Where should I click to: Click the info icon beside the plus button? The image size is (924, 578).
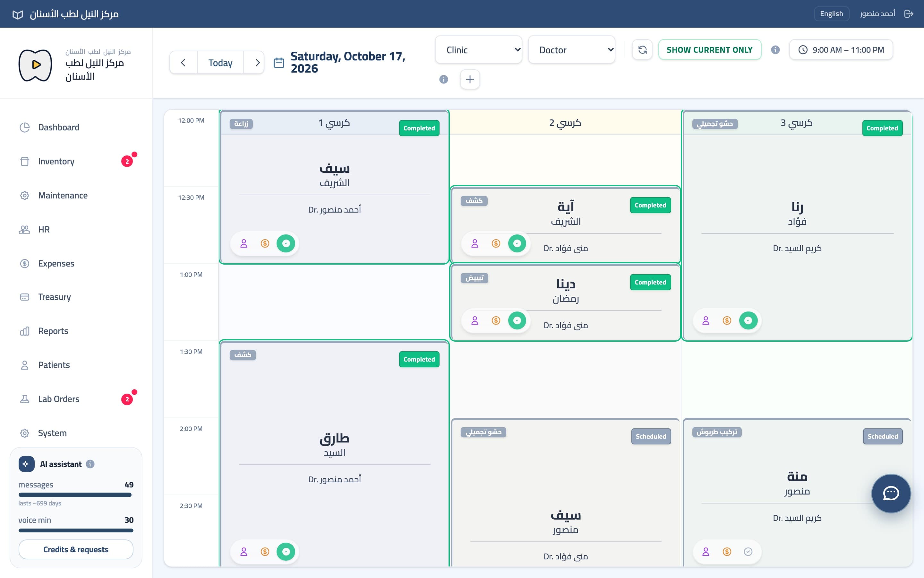[x=443, y=79]
